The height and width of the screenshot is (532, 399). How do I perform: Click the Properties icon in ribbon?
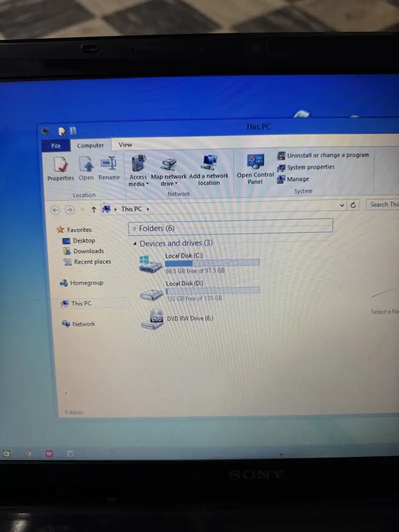(x=61, y=169)
